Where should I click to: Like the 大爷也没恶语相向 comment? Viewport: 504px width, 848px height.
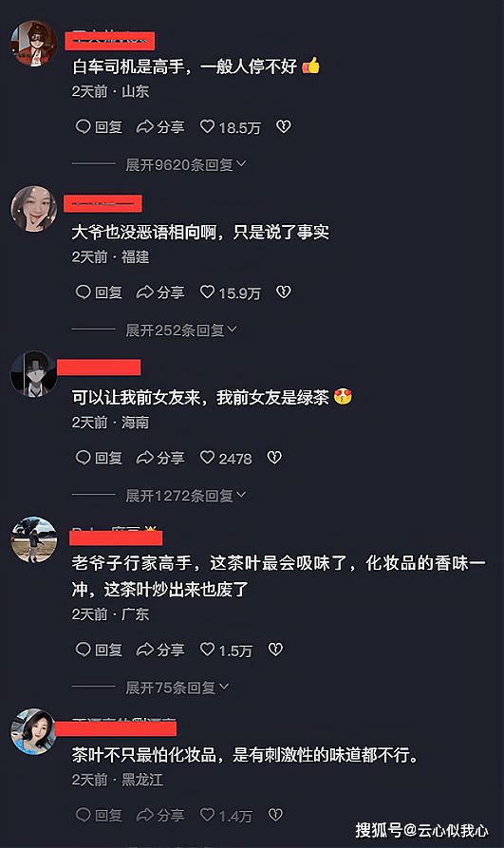231,292
